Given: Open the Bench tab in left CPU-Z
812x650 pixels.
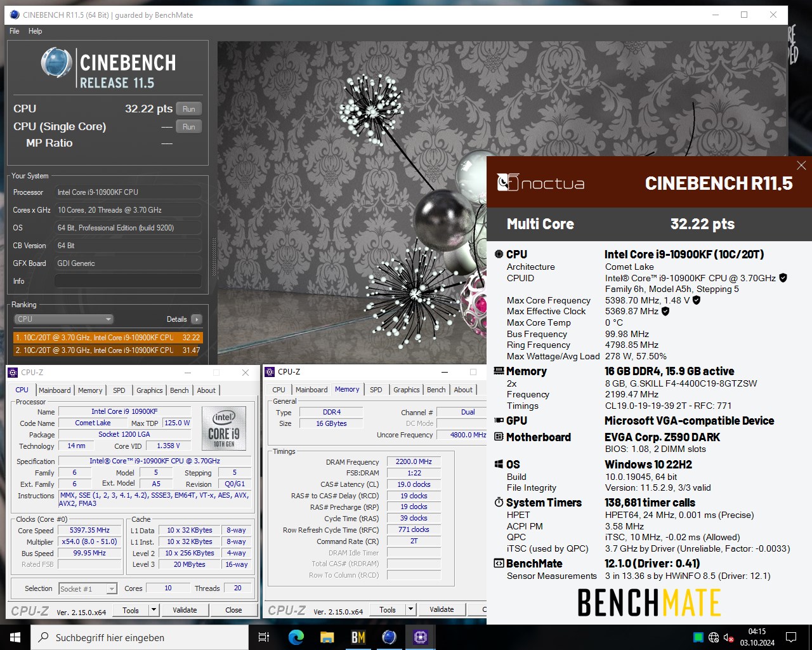Looking at the screenshot, I should click(180, 390).
